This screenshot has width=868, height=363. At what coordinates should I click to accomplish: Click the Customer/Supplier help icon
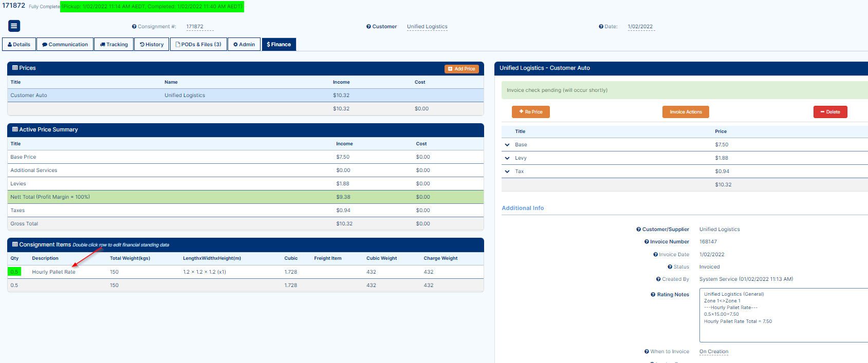click(x=639, y=230)
